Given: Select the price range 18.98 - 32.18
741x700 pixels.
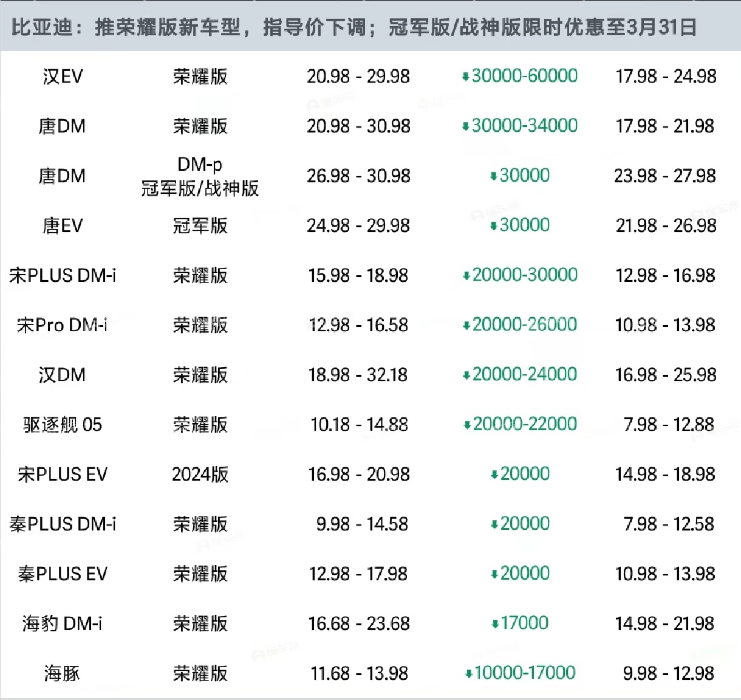Looking at the screenshot, I should [358, 376].
